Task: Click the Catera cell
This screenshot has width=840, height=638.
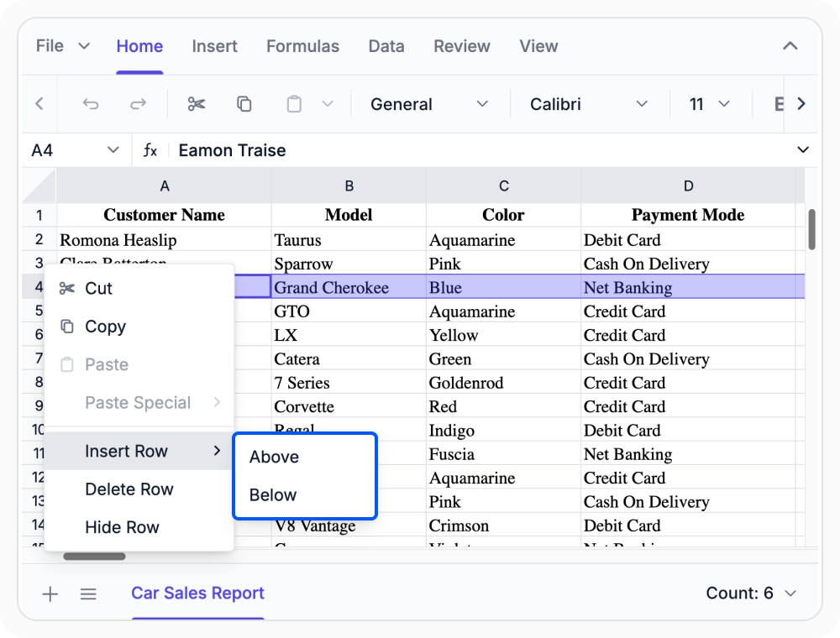Action: click(x=349, y=358)
